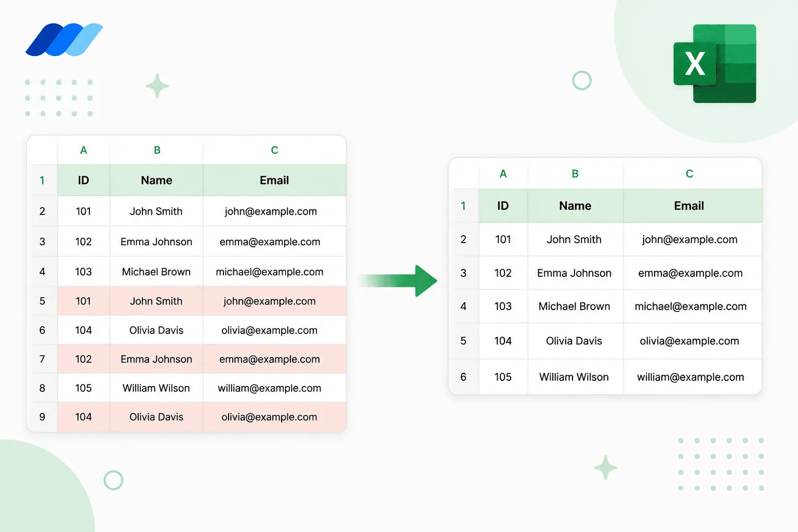This screenshot has width=798, height=532.
Task: Click the ID header cell in left table
Action: coord(84,180)
